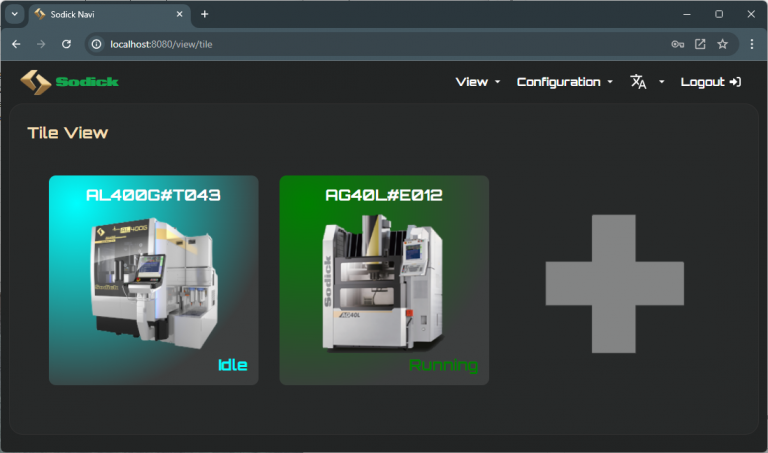This screenshot has width=768, height=453.
Task: Go forward in browser history
Action: tap(41, 44)
